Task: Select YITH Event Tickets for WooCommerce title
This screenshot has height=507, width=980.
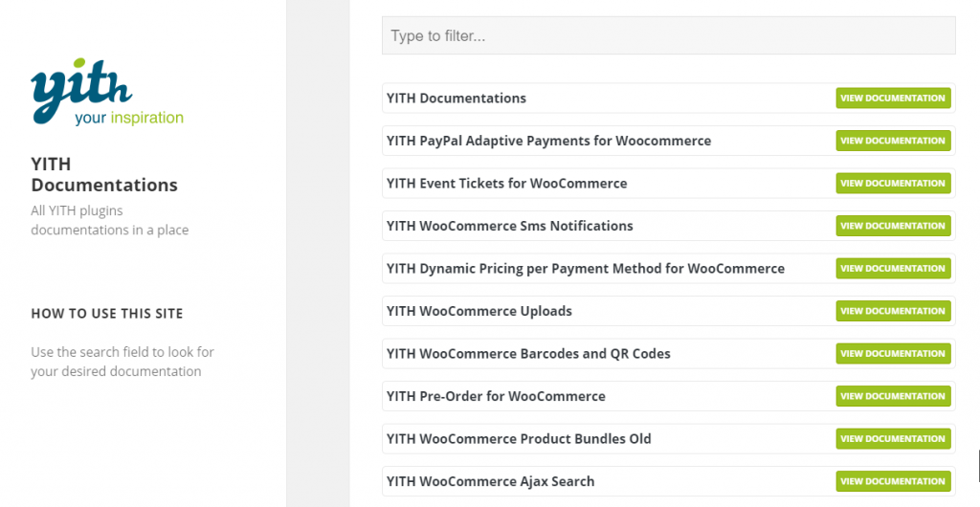Action: coord(507,183)
